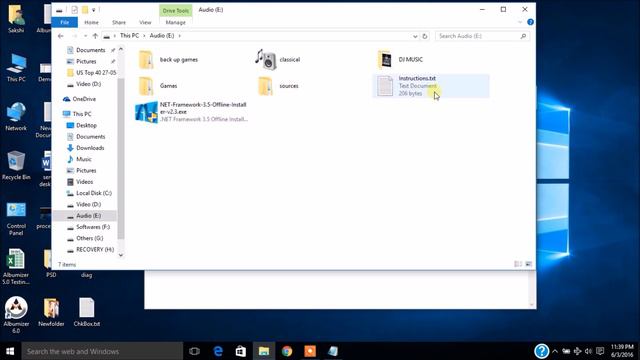The height and width of the screenshot is (360, 640).
Task: Open the Store app from taskbar
Action: coord(241,351)
